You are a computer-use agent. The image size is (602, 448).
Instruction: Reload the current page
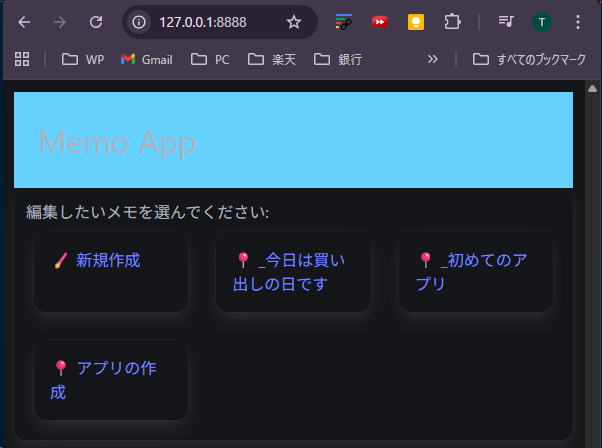coord(95,22)
